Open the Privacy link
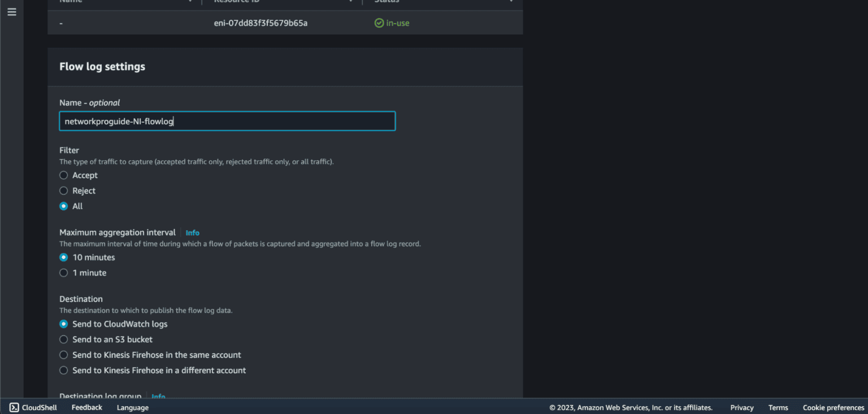The height and width of the screenshot is (414, 868). point(741,407)
